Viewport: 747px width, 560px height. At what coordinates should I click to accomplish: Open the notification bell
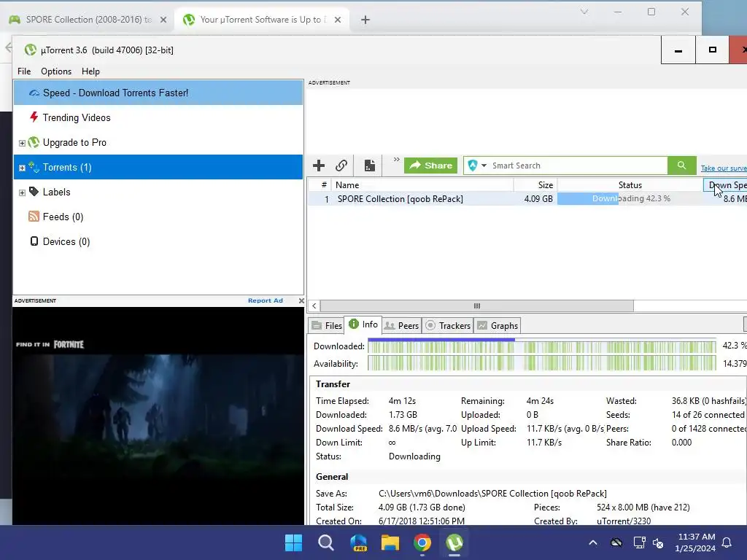(727, 542)
